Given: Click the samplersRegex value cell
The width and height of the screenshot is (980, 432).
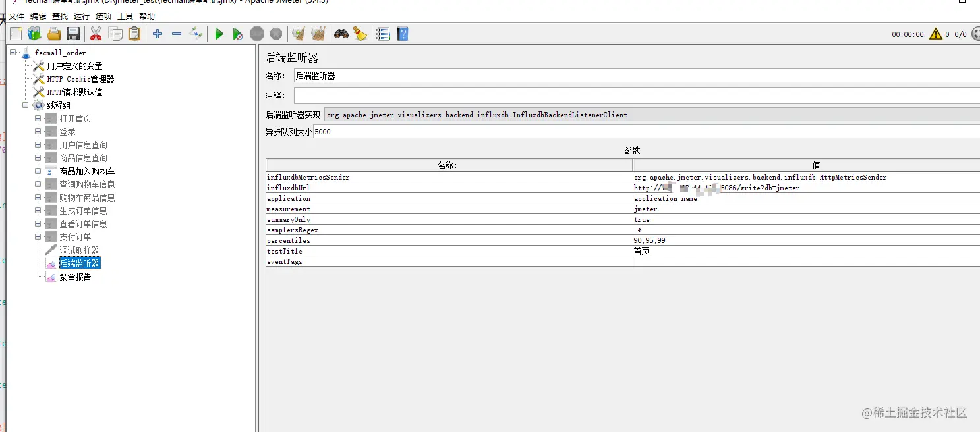Looking at the screenshot, I should 806,230.
